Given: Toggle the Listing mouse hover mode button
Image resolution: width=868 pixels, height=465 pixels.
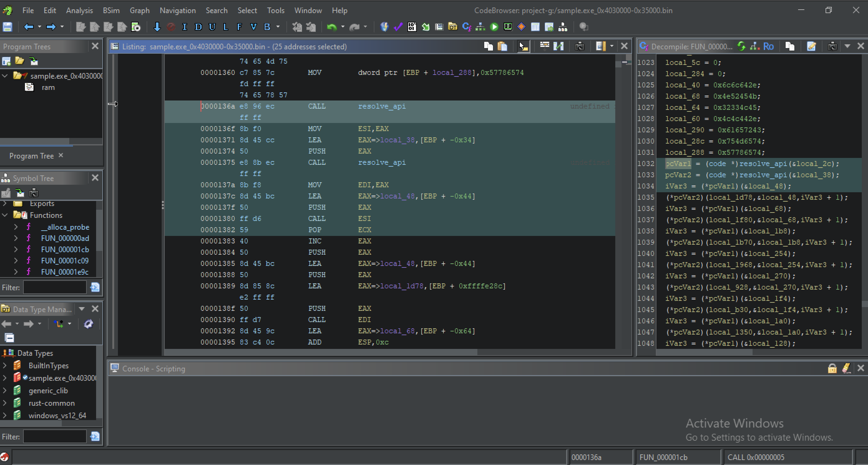Looking at the screenshot, I should click(523, 46).
